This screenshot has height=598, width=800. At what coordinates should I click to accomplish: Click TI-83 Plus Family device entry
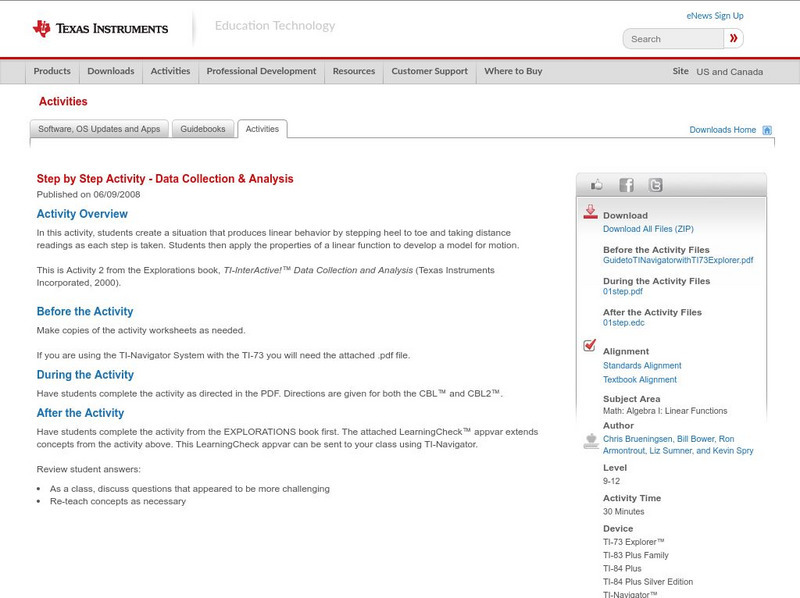click(636, 555)
